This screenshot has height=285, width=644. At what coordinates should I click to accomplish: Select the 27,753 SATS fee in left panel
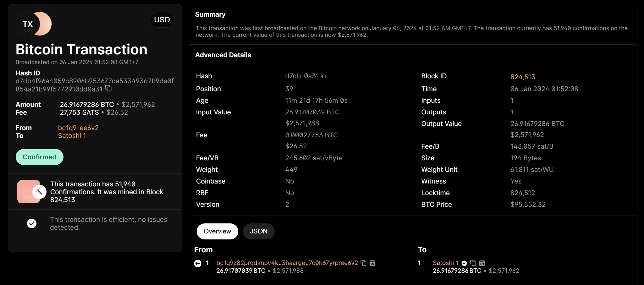point(80,112)
